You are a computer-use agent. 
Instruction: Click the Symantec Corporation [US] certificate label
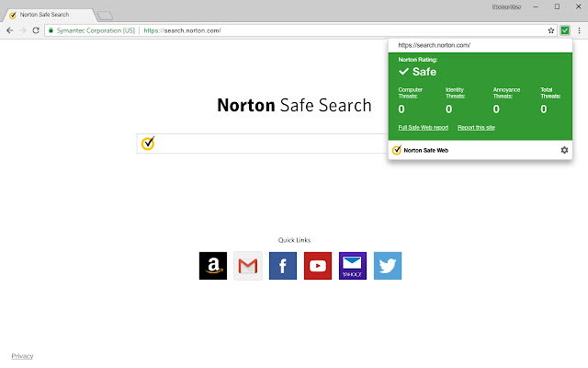pyautogui.click(x=96, y=30)
